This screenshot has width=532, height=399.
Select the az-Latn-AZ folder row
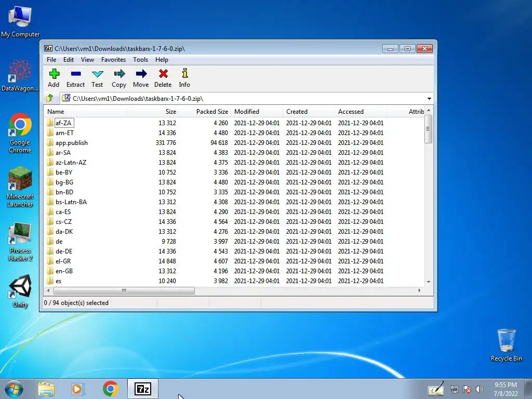point(234,162)
